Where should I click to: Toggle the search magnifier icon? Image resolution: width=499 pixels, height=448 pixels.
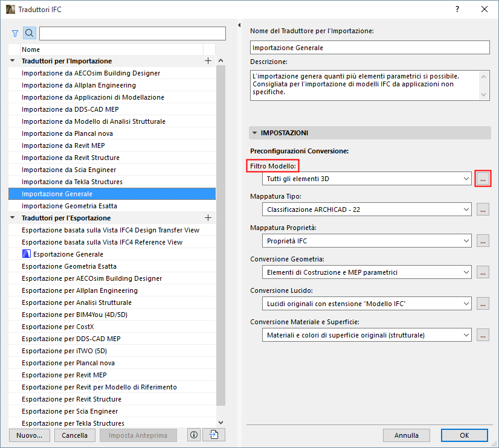tap(29, 33)
